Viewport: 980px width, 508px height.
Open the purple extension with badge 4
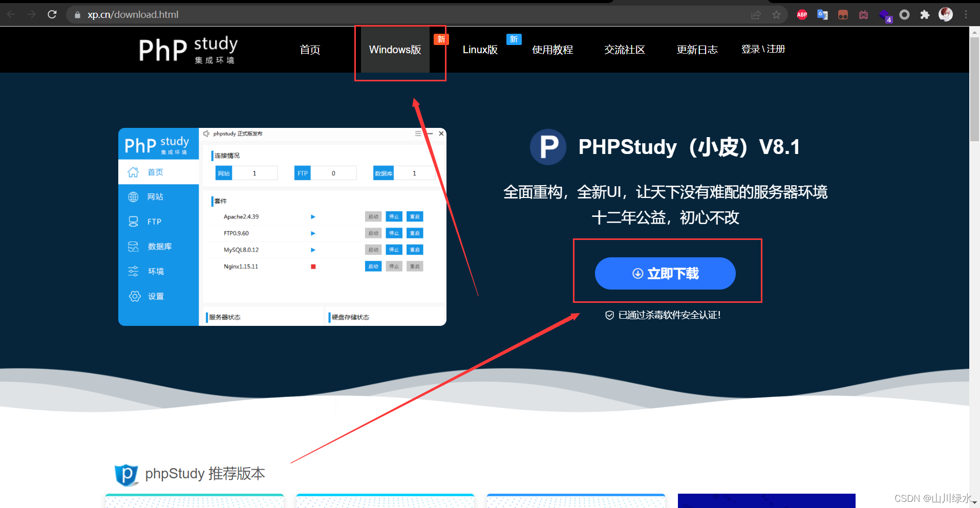tap(885, 16)
